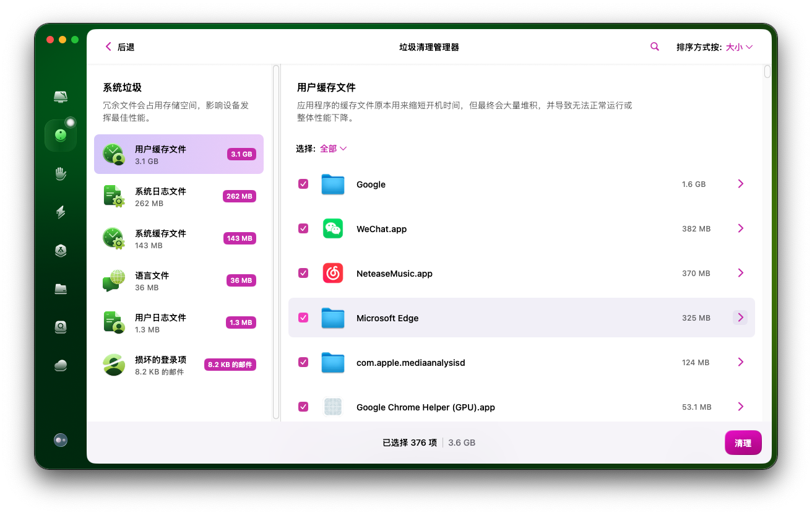
Task: Toggle the WeChat.app checkbox
Action: click(x=303, y=228)
